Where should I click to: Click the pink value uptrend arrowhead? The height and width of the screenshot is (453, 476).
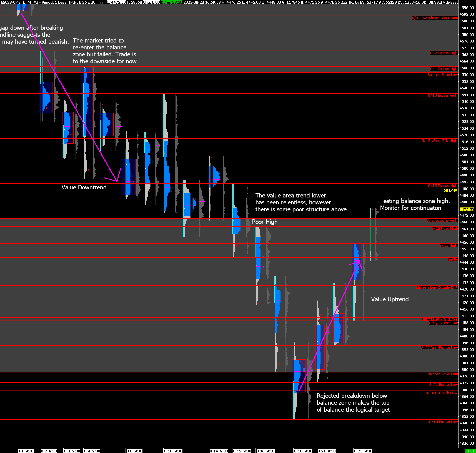tap(359, 261)
